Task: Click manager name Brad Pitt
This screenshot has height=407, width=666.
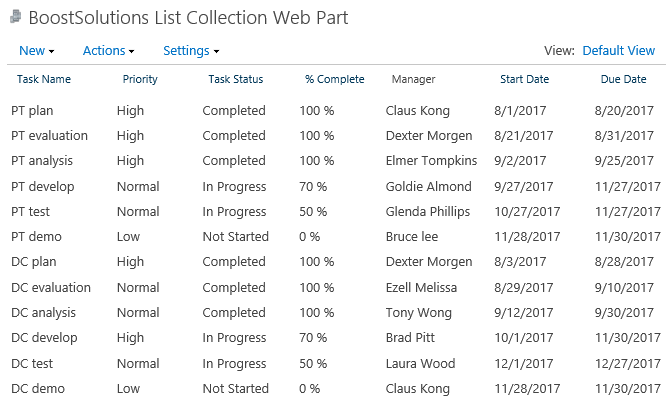Action: 410,338
